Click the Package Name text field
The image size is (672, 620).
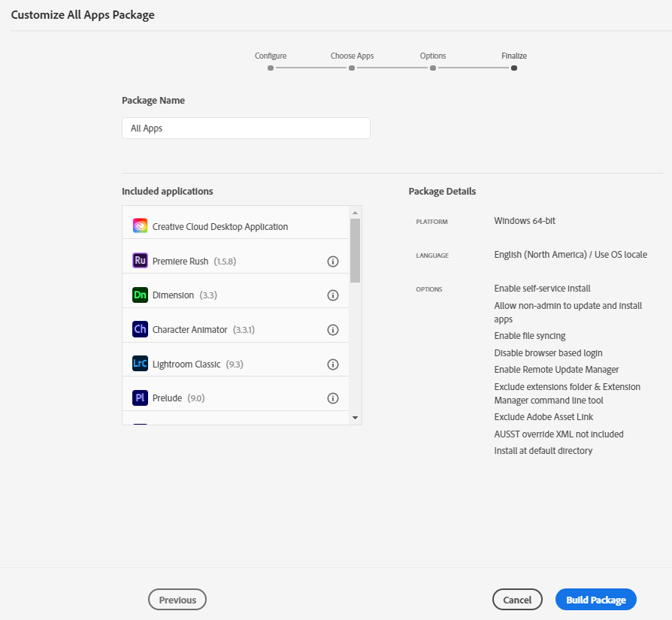coord(246,128)
